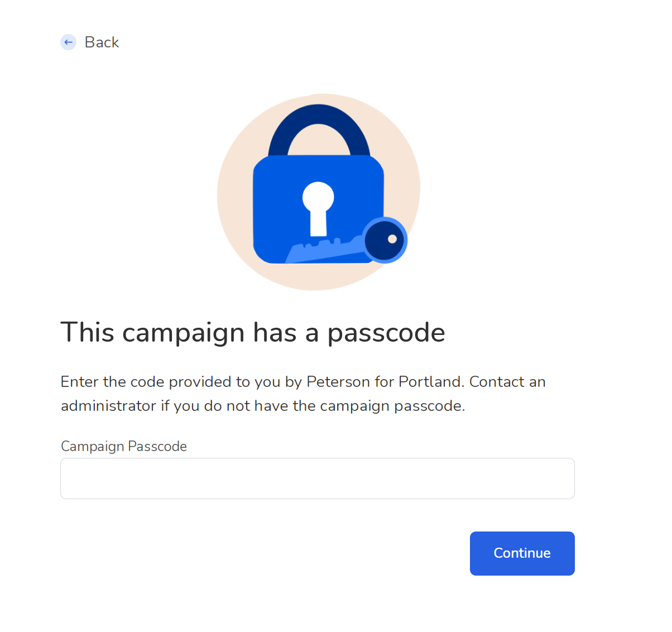The width and height of the screenshot is (672, 632).
Task: Go back via the Back text link
Action: tap(102, 42)
